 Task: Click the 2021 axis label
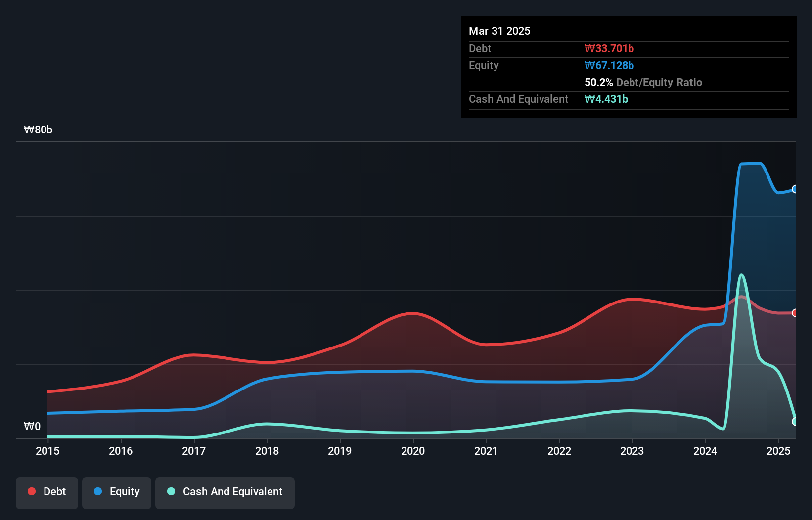tap(486, 451)
